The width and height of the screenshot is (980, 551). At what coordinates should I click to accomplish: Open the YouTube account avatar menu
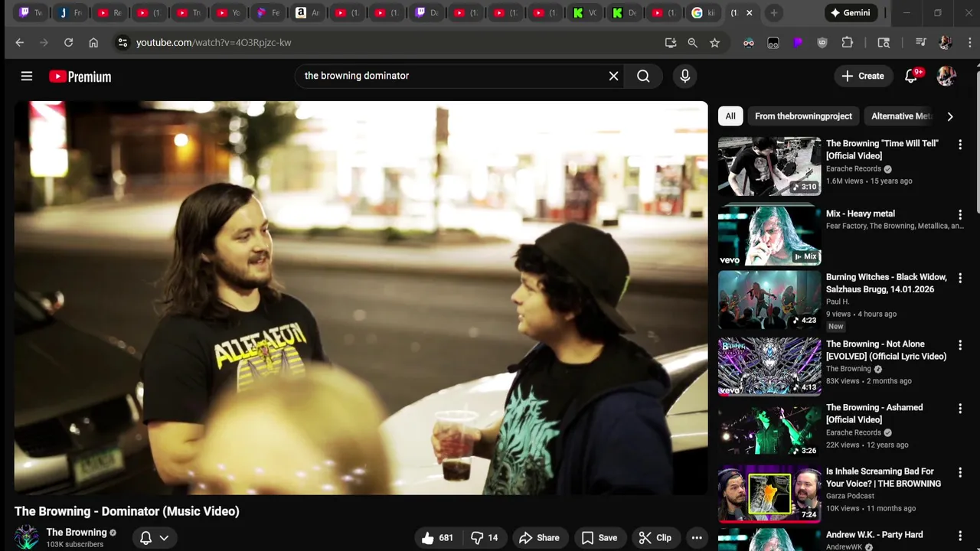coord(946,76)
